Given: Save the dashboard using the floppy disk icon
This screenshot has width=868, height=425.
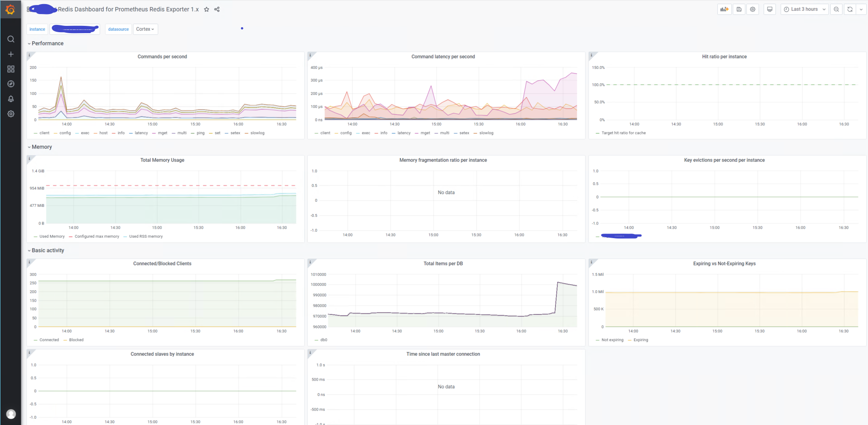Looking at the screenshot, I should click(x=739, y=9).
